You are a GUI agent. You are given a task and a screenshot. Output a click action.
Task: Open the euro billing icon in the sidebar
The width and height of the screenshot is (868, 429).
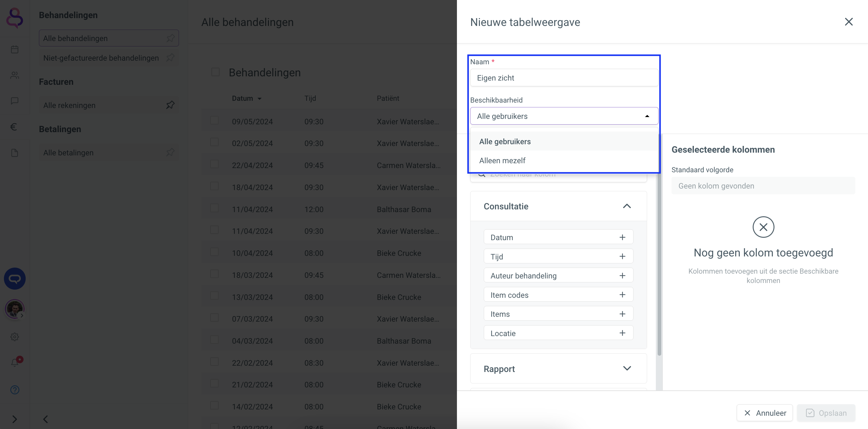tap(14, 127)
